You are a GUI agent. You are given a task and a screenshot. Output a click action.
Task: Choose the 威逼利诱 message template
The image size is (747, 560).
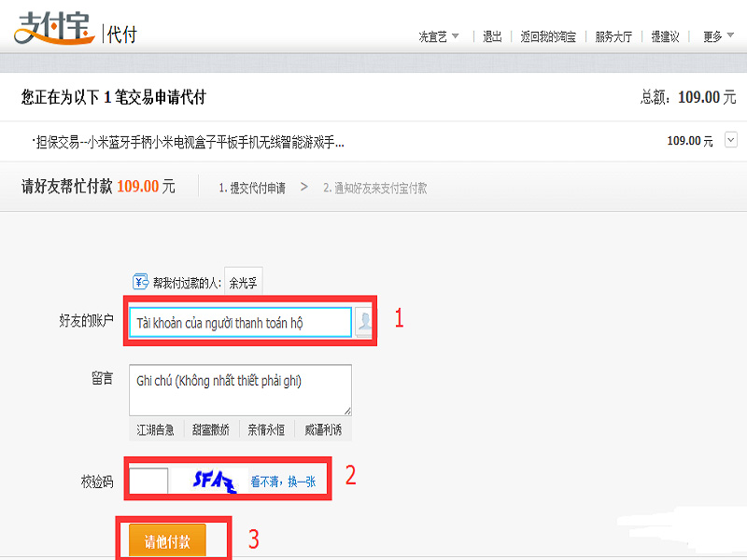pyautogui.click(x=323, y=430)
